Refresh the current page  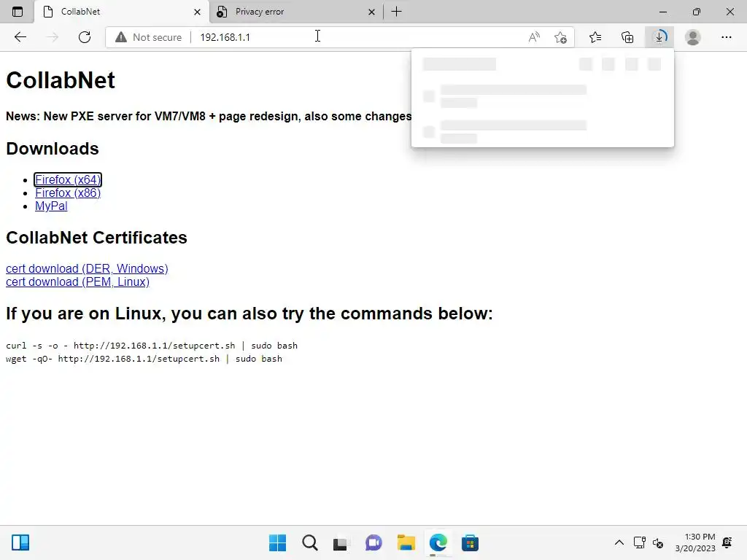[x=85, y=37]
